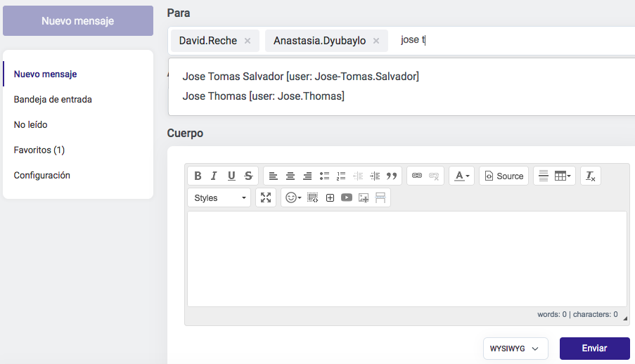Open the Styles dropdown

(x=219, y=198)
